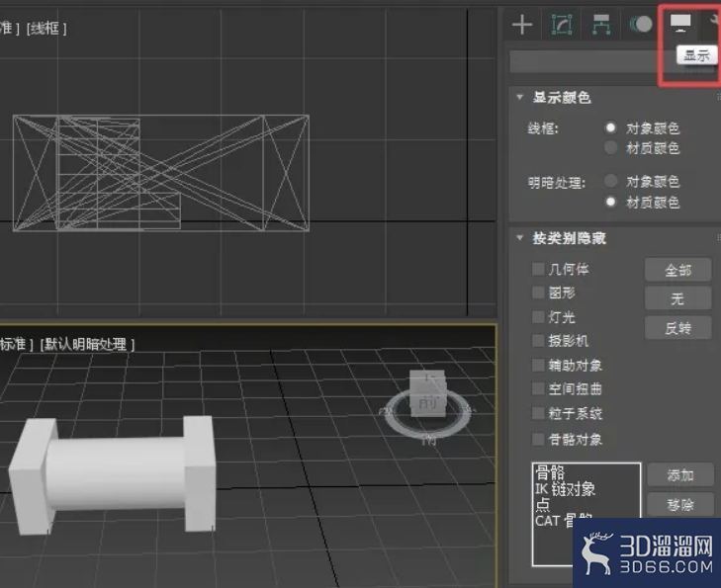
Task: Select 点 in the category list
Action: 543,505
